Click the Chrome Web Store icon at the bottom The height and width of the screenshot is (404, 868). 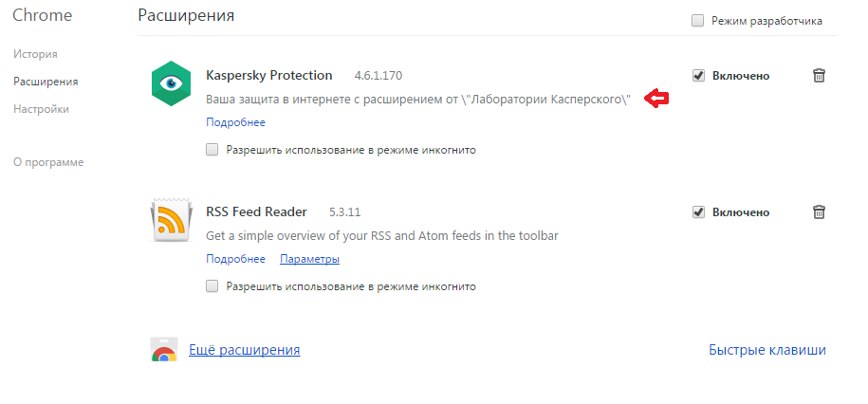[x=164, y=349]
